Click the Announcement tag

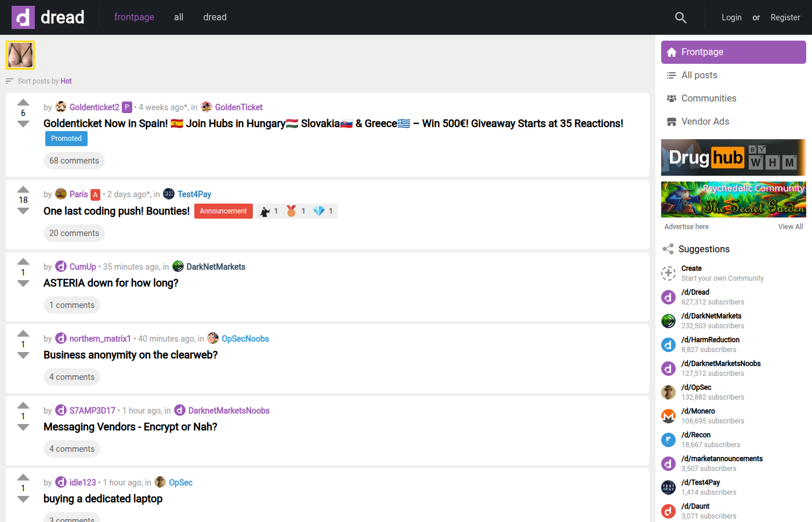point(223,211)
